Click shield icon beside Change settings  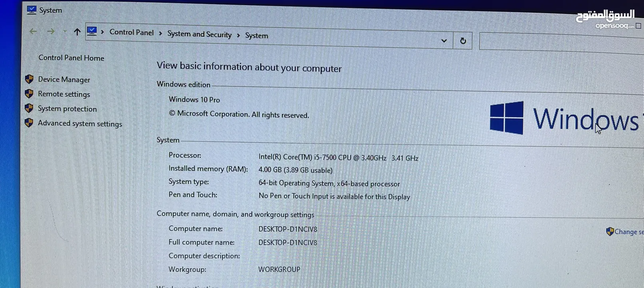coord(610,231)
